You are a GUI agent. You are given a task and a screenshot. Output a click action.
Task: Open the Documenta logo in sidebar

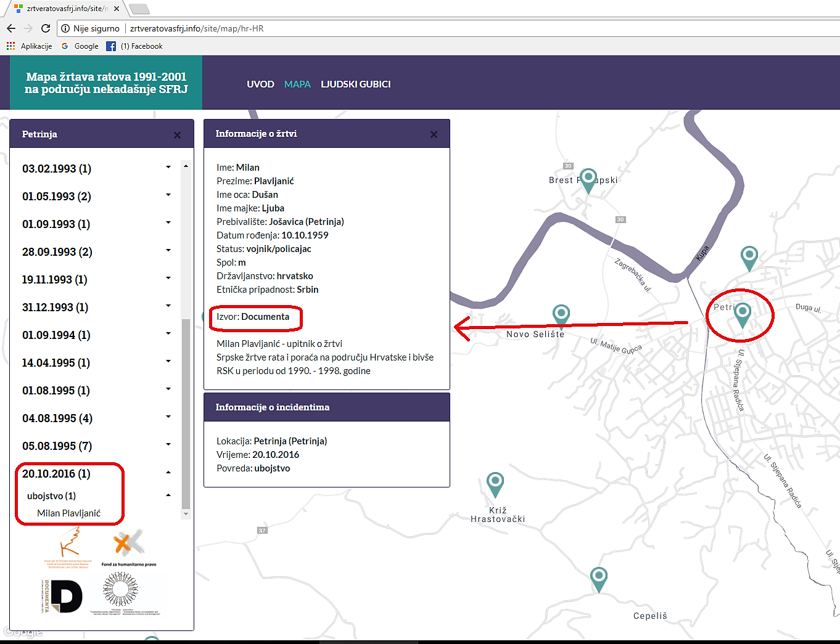pyautogui.click(x=62, y=596)
